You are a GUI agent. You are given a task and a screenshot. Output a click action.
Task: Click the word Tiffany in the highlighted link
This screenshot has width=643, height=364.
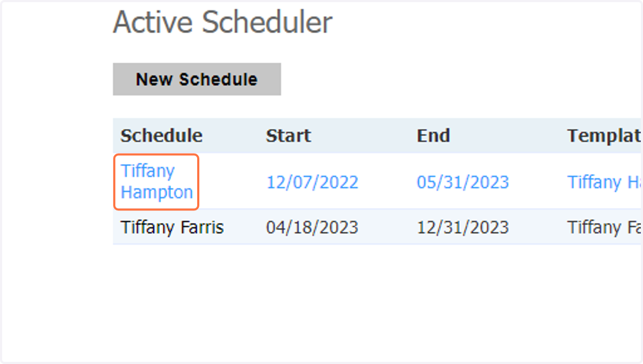tap(148, 171)
